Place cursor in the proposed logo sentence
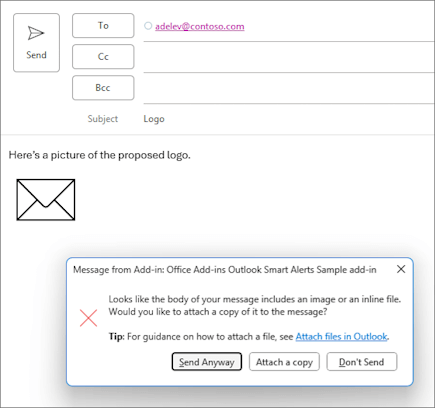Screen dimensions: 435x408 click(x=99, y=155)
